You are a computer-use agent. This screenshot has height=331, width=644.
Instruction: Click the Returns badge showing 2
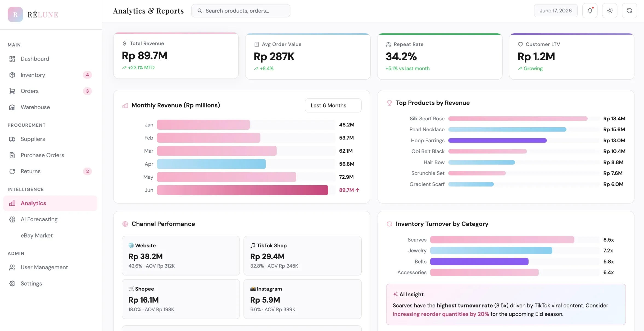[x=87, y=171]
